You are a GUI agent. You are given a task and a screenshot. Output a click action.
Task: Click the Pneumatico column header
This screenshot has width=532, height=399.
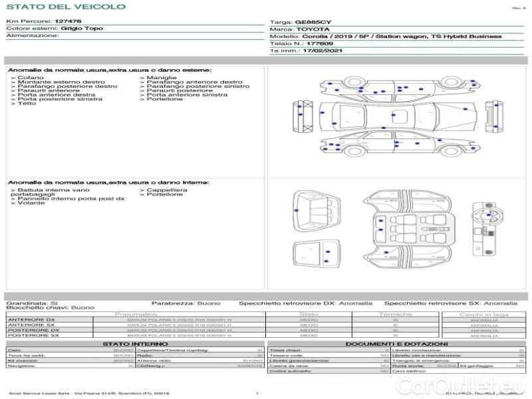(136, 314)
